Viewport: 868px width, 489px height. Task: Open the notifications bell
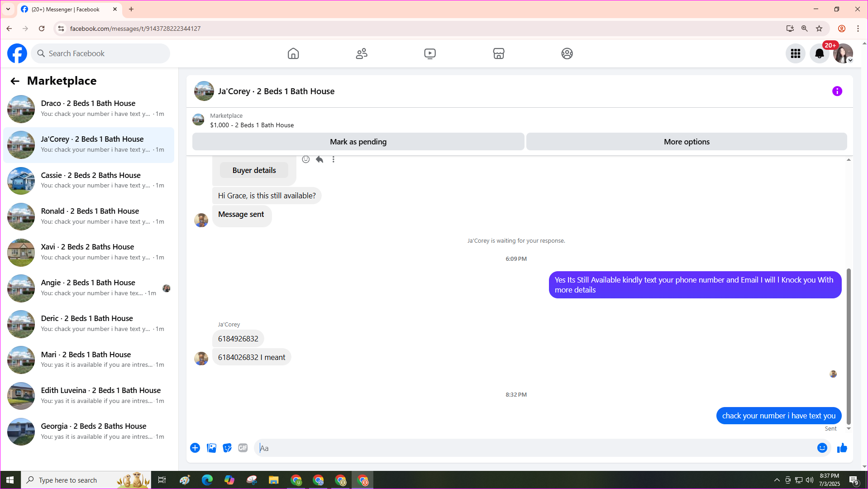[819, 53]
